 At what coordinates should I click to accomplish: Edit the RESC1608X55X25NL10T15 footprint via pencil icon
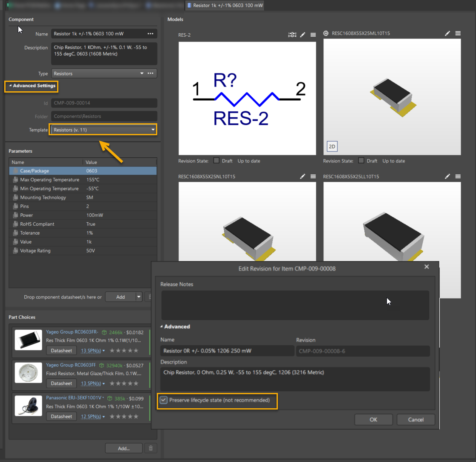pyautogui.click(x=303, y=176)
